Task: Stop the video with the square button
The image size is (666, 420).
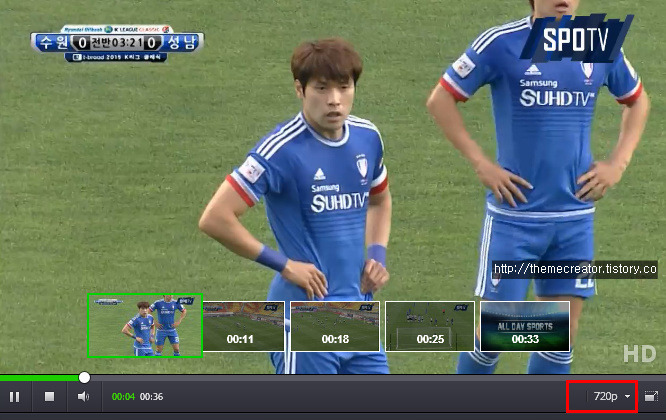Action: pos(49,397)
